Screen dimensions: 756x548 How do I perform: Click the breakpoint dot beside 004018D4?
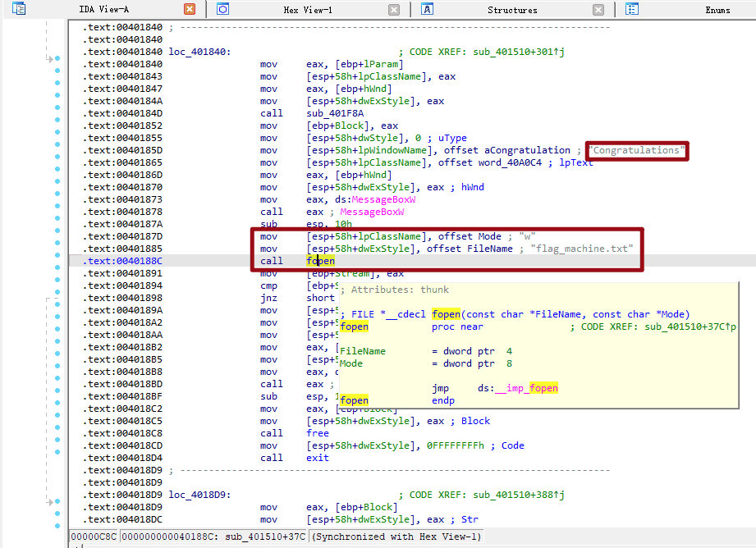tap(57, 452)
